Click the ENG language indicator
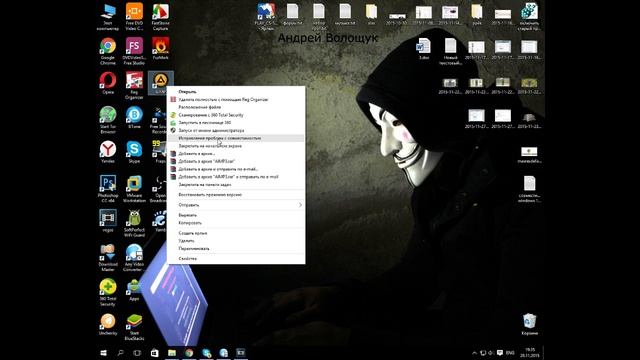The image size is (640, 360). 510,353
